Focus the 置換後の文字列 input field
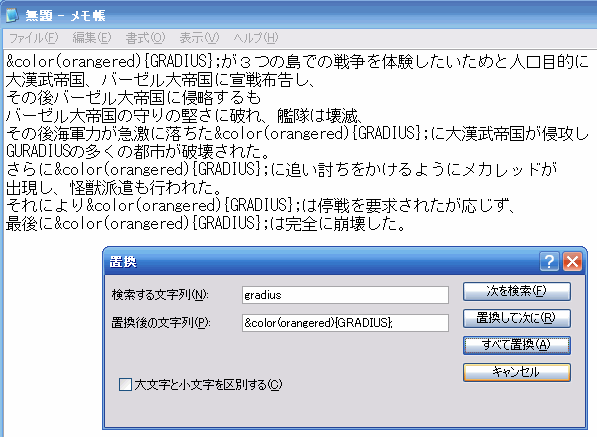Image resolution: width=597 pixels, height=437 pixels. (345, 323)
